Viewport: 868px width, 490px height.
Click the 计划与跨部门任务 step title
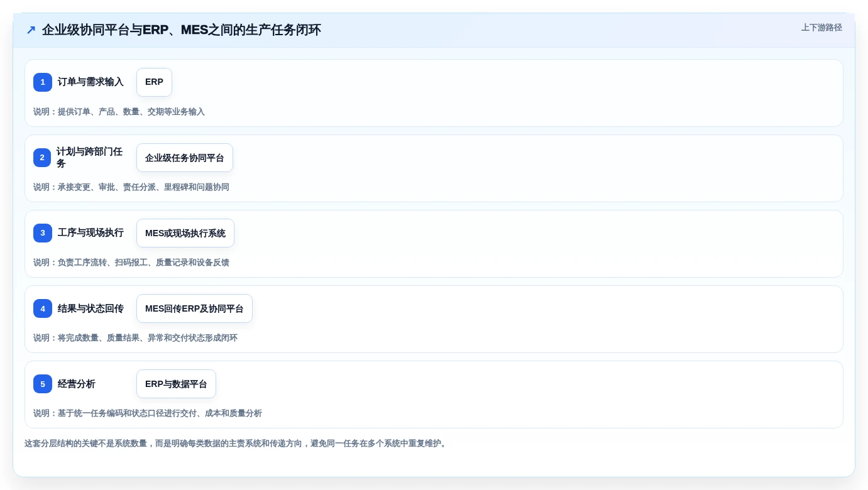pos(90,158)
